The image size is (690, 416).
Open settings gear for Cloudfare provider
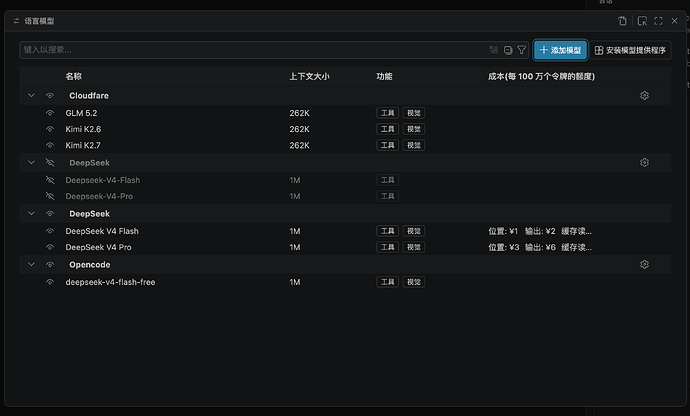[x=644, y=96]
